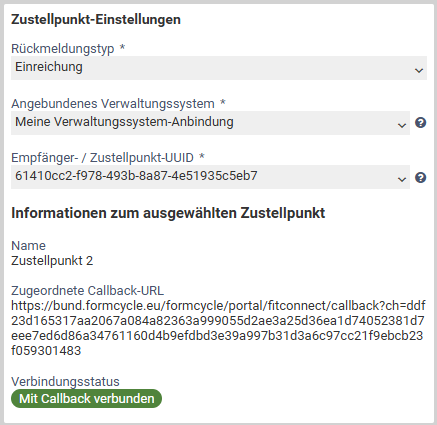Open help icon beside Zustellpunkt-UUID field
Screen dimensions: 437x425
[420, 177]
